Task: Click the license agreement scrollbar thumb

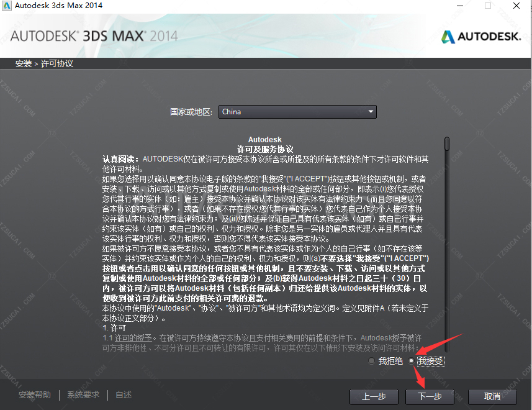Action: point(447,143)
